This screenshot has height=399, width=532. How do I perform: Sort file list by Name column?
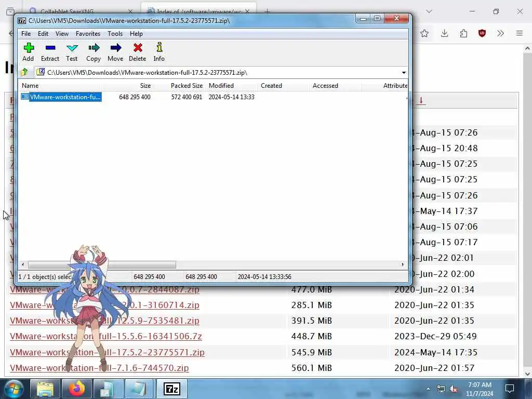point(61,86)
